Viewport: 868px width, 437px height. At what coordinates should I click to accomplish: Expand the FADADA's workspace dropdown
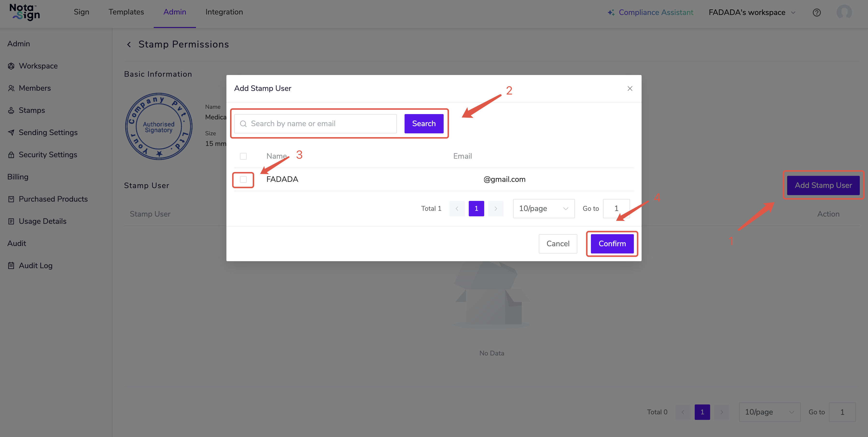click(751, 13)
